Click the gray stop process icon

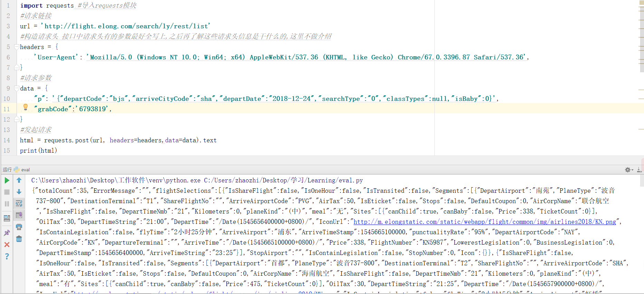click(7, 192)
